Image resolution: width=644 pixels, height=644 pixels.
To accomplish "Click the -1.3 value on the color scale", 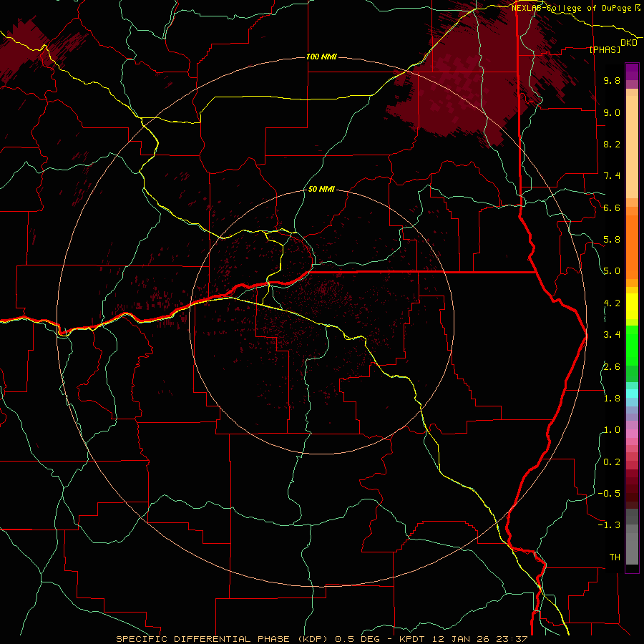I will coord(609,525).
